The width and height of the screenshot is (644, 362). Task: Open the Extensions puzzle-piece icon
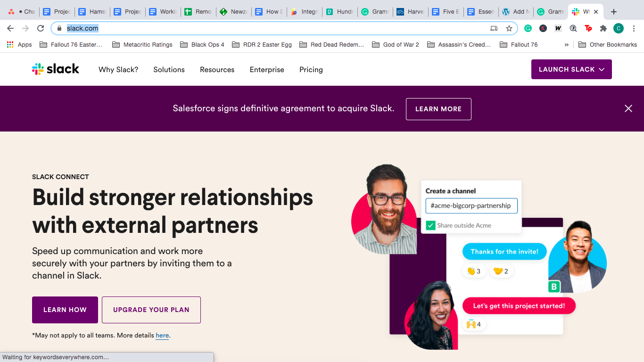click(603, 28)
